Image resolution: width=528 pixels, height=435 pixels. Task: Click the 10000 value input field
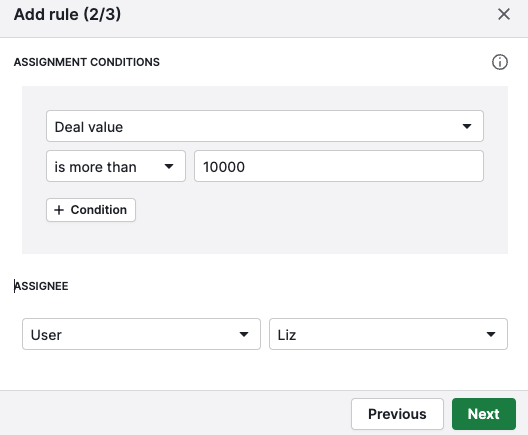(339, 166)
